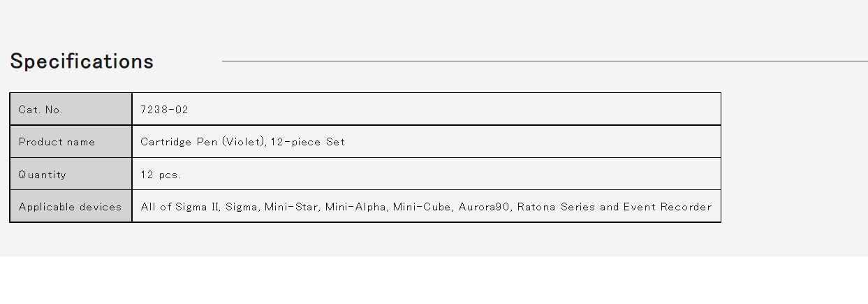Screen dimensions: 868x304
Task: Select the Cat. No. label cell
Action: click(71, 109)
